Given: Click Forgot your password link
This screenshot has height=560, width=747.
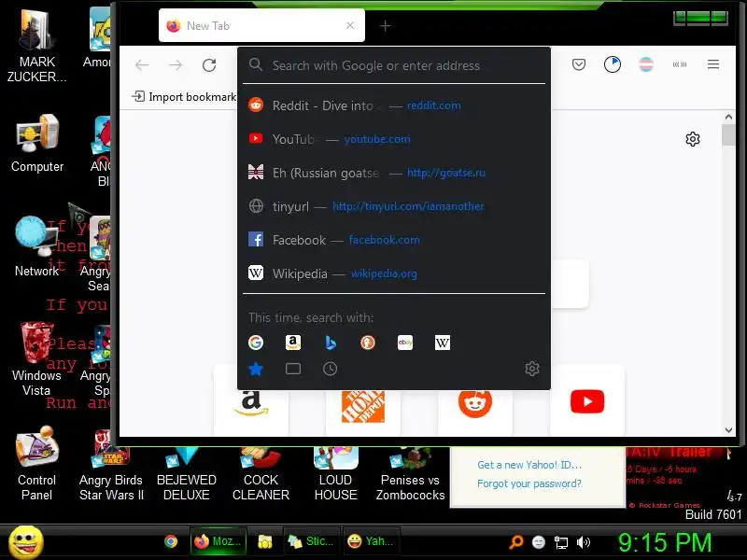Looking at the screenshot, I should coord(529,483).
